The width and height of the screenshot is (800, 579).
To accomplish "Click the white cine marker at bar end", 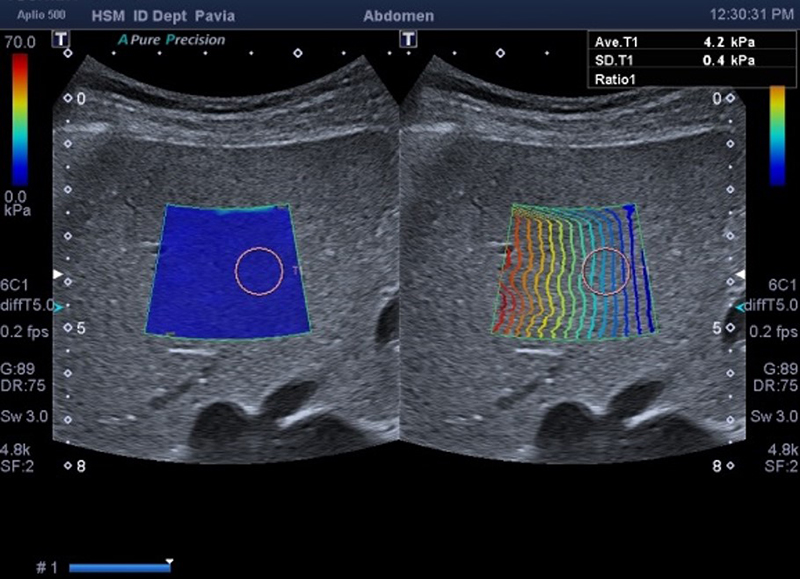I will [x=170, y=562].
